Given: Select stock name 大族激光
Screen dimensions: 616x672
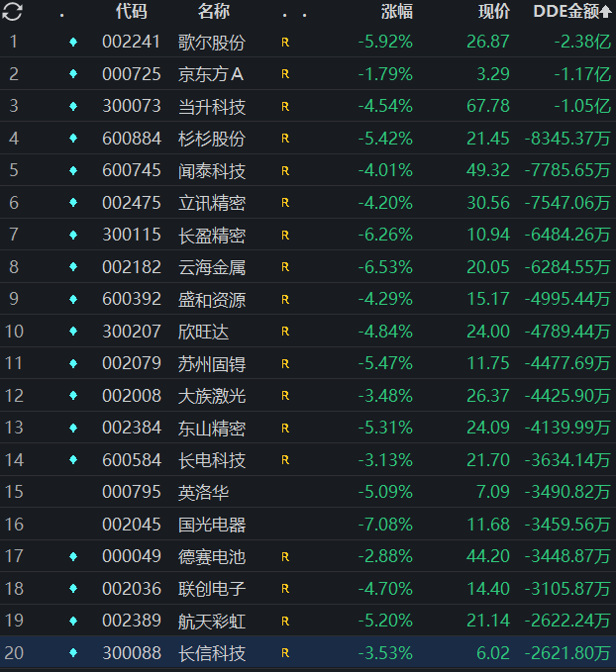Looking at the screenshot, I should coord(212,396).
